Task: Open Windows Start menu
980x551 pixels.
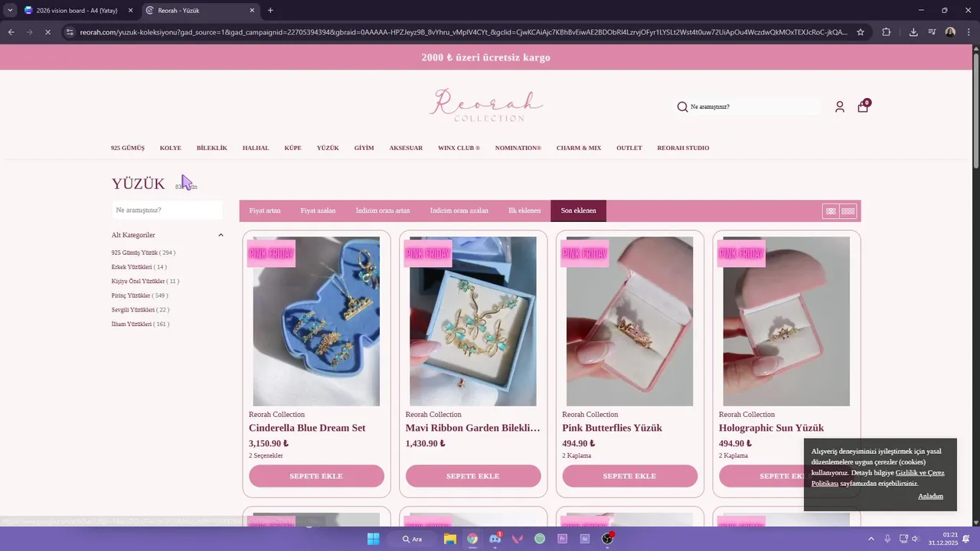Action: coord(373,539)
